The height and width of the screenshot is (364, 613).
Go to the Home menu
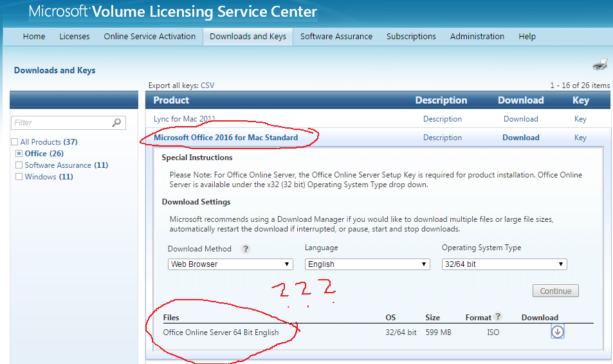(x=34, y=37)
